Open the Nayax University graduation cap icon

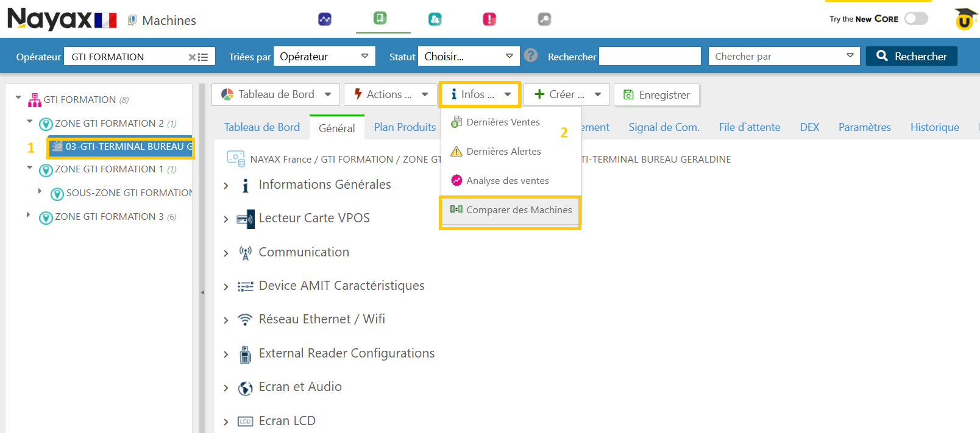click(965, 19)
